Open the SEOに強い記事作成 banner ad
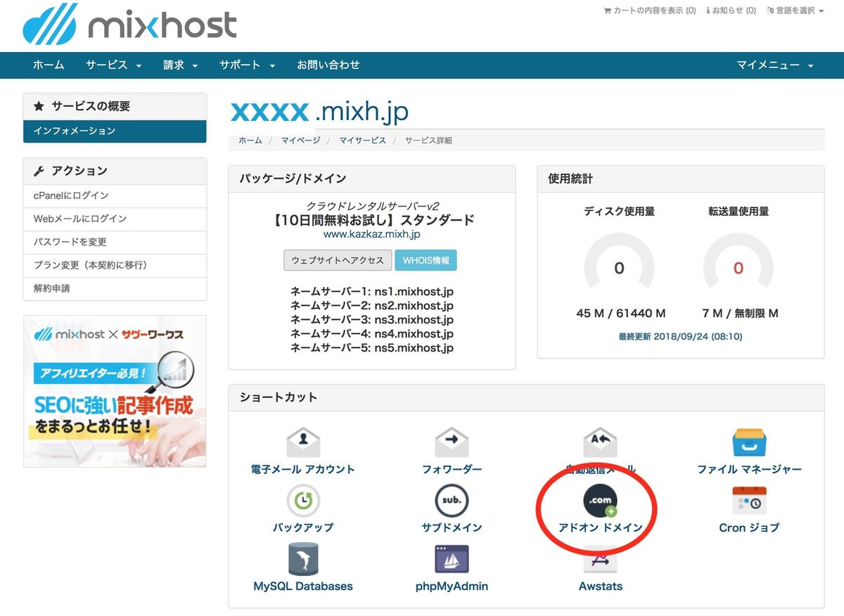 click(115, 391)
